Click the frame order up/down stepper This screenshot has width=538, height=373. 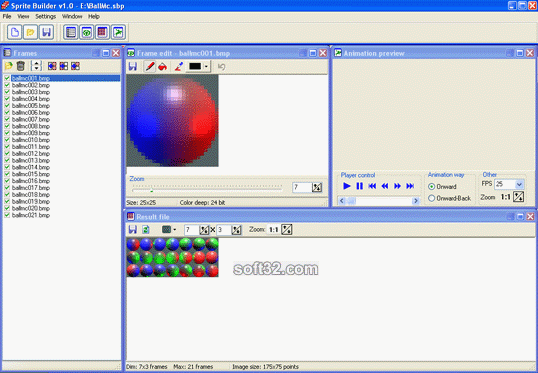click(36, 66)
